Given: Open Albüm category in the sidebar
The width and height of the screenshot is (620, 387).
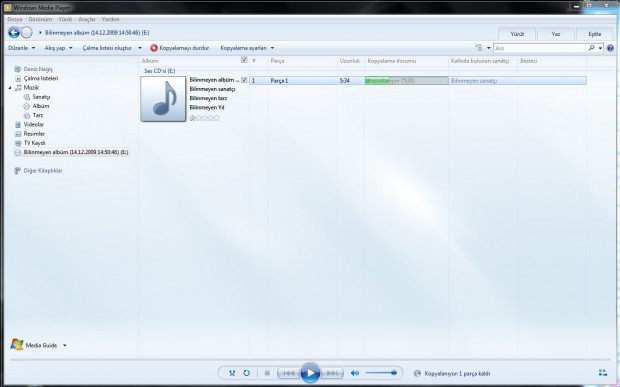Looking at the screenshot, I should [36, 106].
